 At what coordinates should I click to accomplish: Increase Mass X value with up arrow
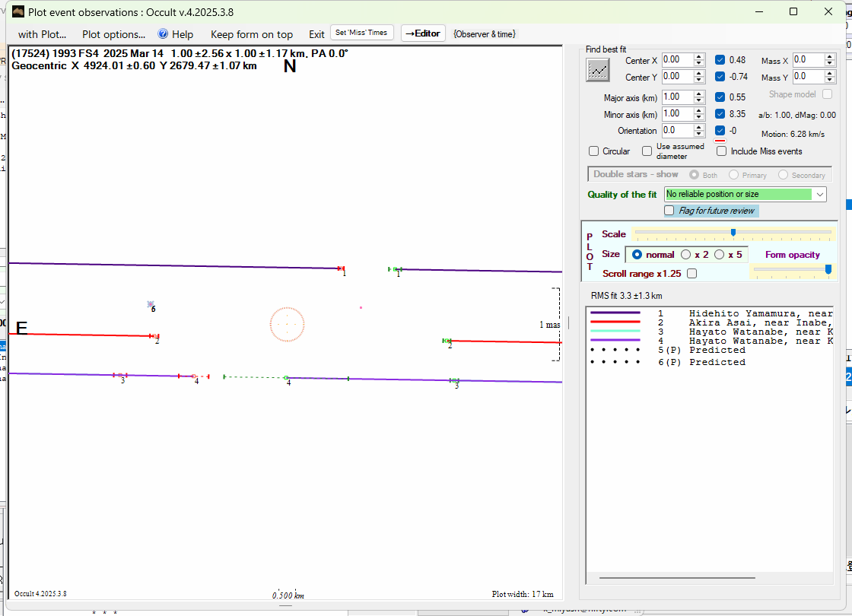[x=830, y=56]
